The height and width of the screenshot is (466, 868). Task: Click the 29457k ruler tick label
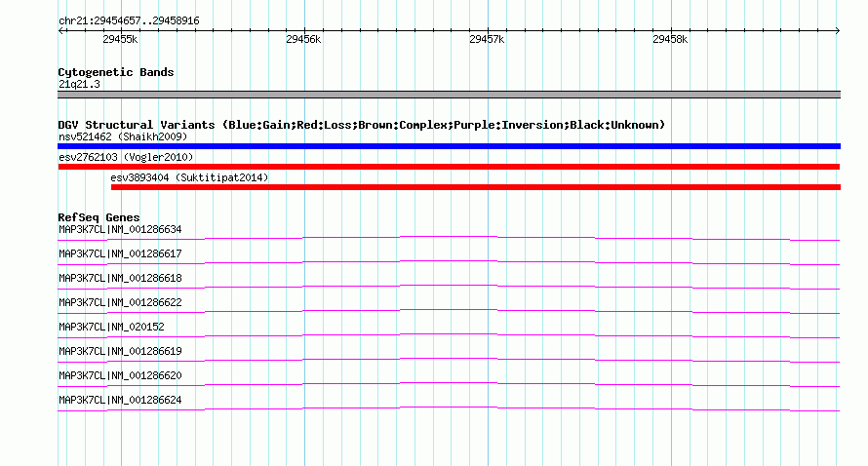click(487, 39)
